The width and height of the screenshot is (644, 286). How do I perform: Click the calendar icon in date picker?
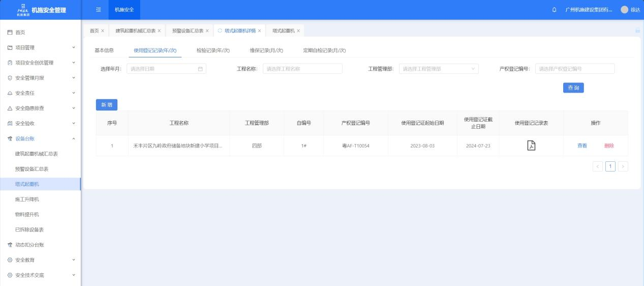(x=200, y=69)
